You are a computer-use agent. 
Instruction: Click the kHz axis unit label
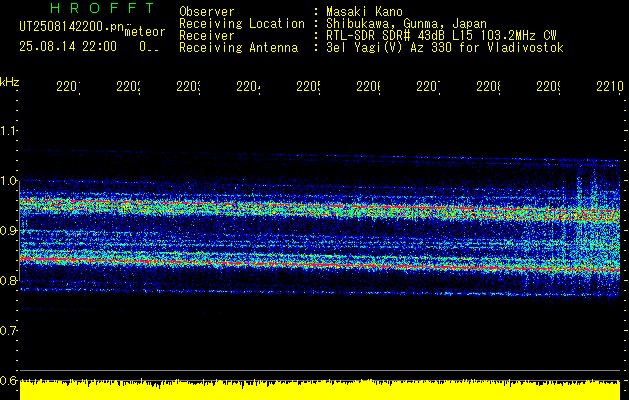(x=9, y=82)
